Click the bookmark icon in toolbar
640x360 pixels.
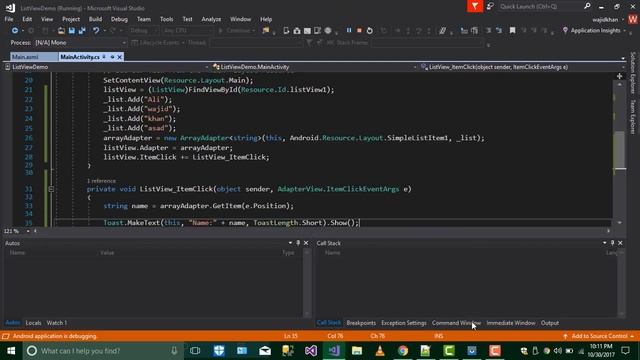click(x=513, y=31)
